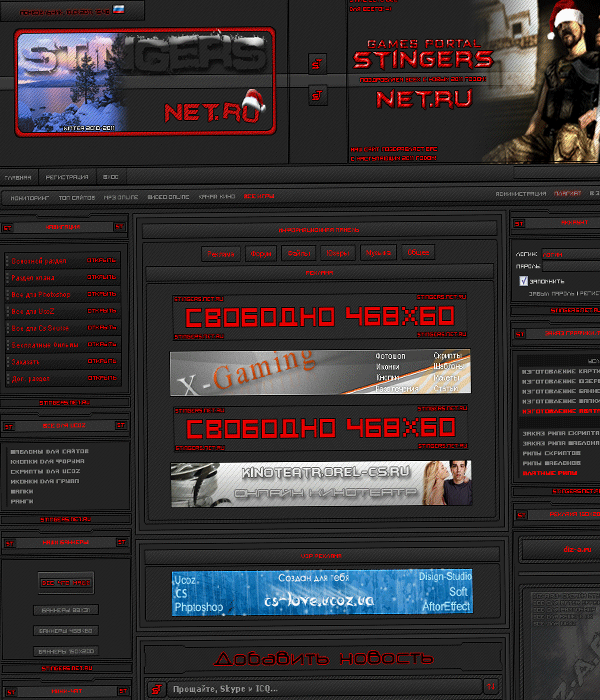Open the Иконки для групп link
This screenshot has height=700, width=600.
click(x=45, y=481)
